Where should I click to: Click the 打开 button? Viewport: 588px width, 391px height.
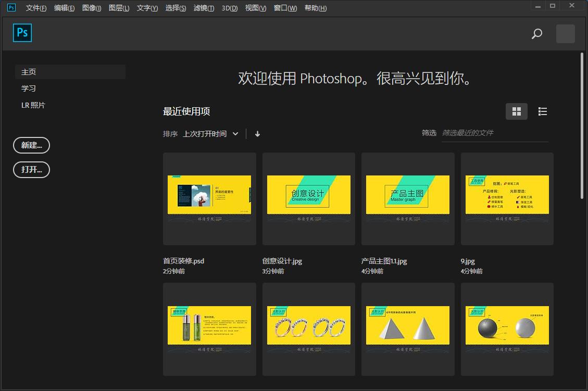click(31, 170)
